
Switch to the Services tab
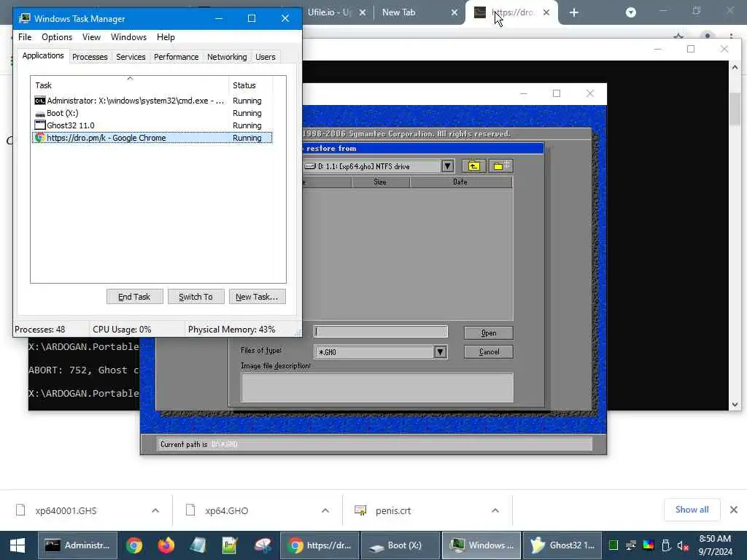tap(131, 57)
